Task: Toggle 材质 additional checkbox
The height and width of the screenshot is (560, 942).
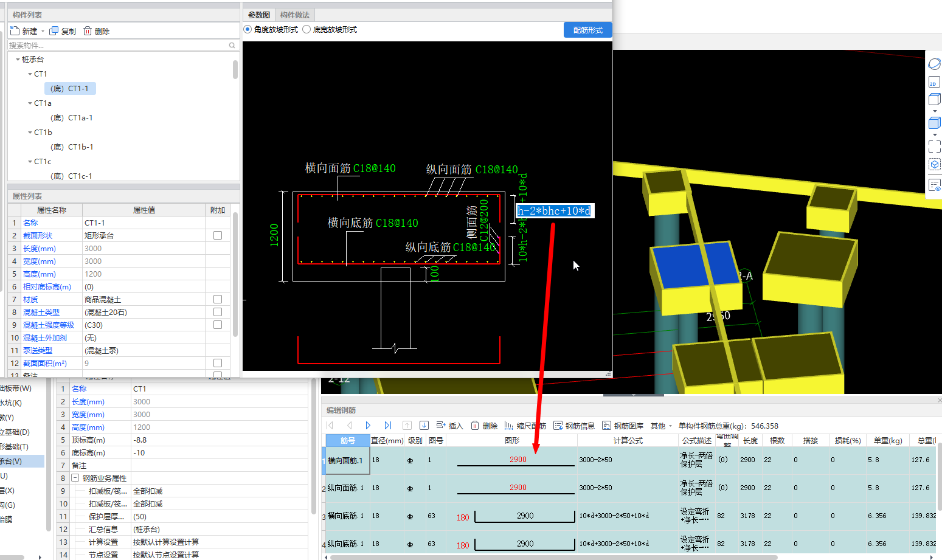Action: (218, 299)
